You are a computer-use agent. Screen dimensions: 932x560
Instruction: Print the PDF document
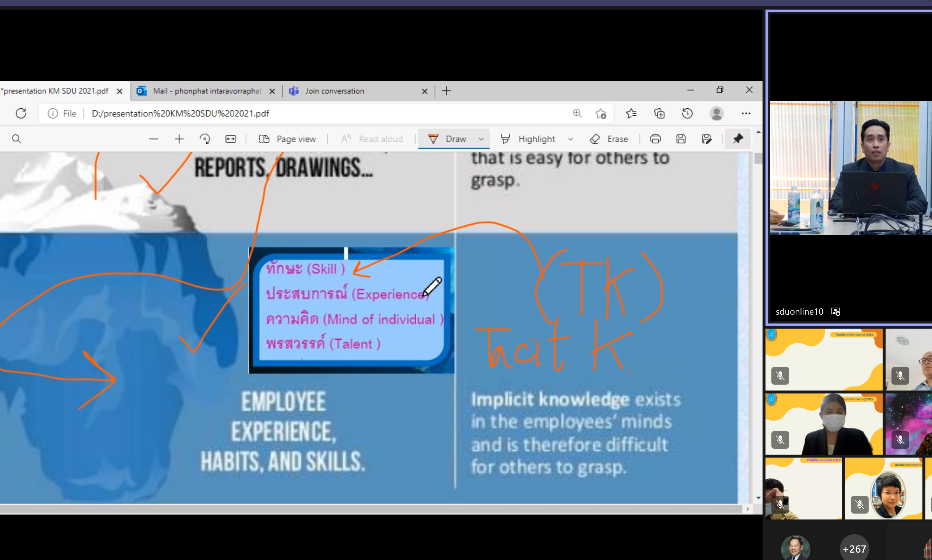(x=655, y=139)
